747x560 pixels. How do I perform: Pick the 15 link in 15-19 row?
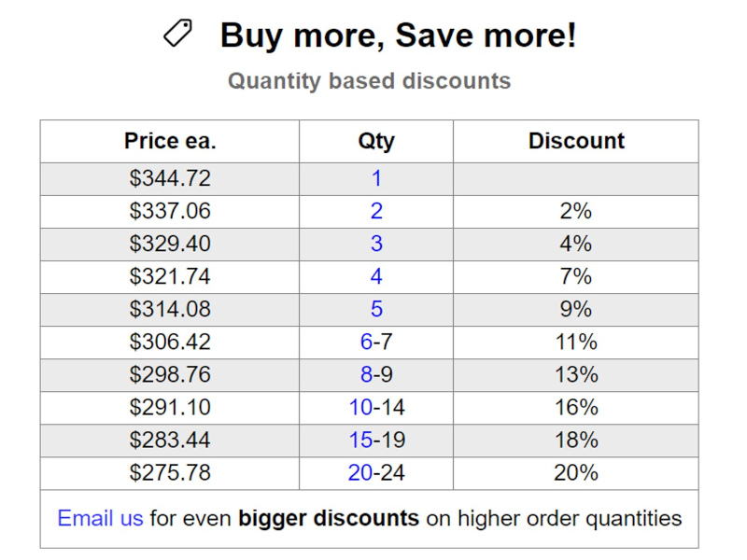coord(360,440)
